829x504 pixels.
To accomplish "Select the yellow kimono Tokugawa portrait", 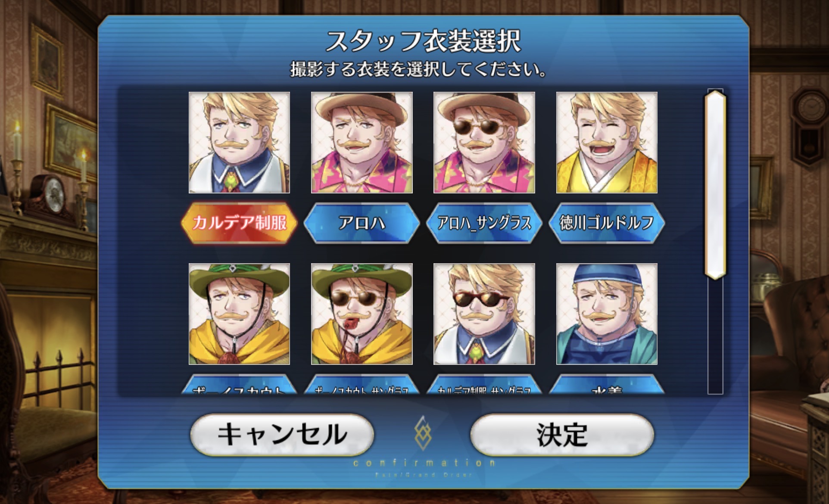I will (607, 143).
